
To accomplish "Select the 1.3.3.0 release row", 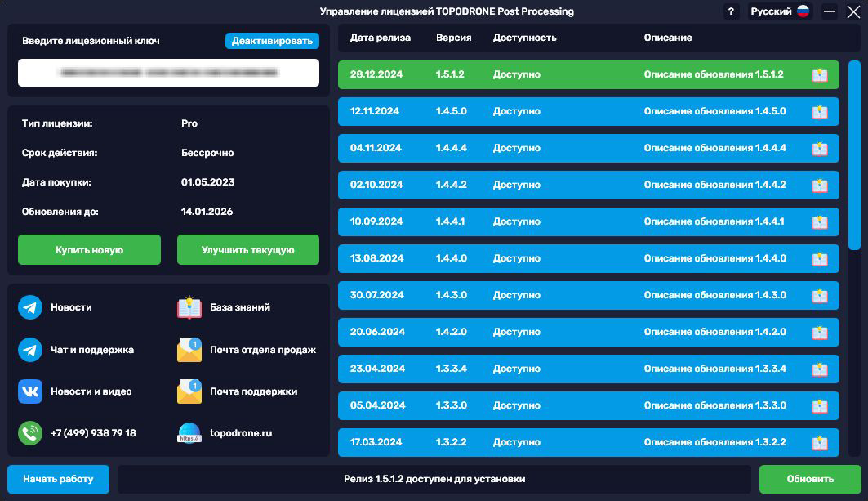I will coord(572,405).
